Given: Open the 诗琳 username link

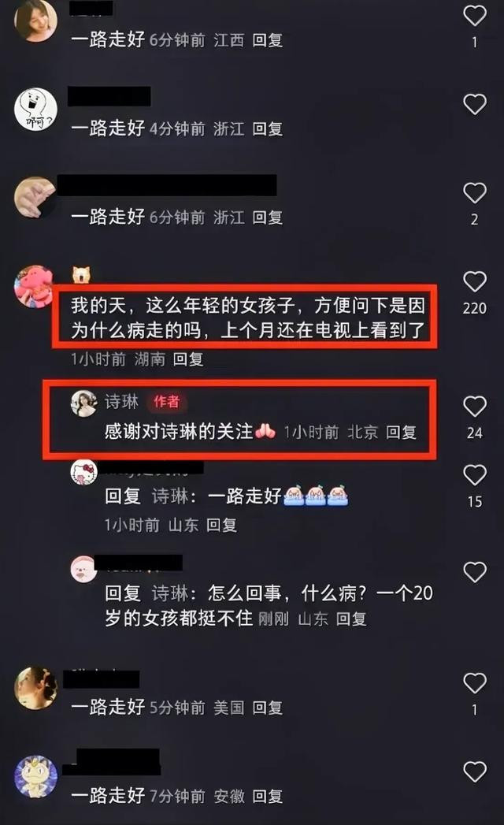Looking at the screenshot, I should [121, 401].
